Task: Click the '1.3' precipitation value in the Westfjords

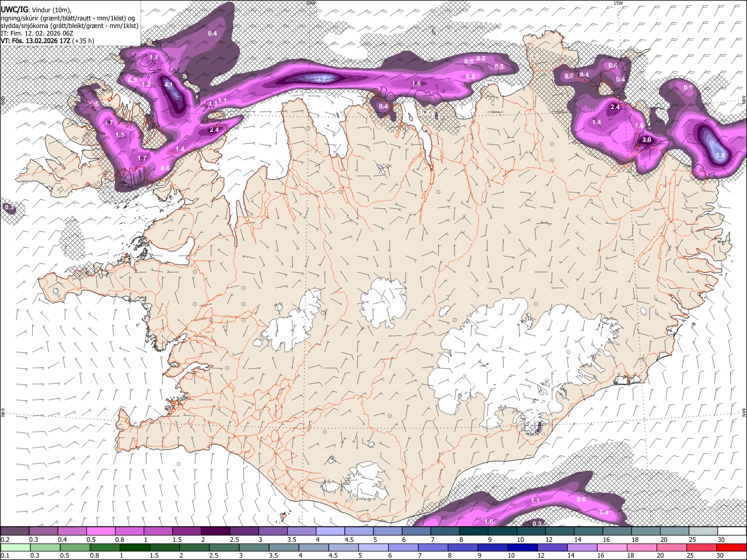Action: [x=120, y=135]
